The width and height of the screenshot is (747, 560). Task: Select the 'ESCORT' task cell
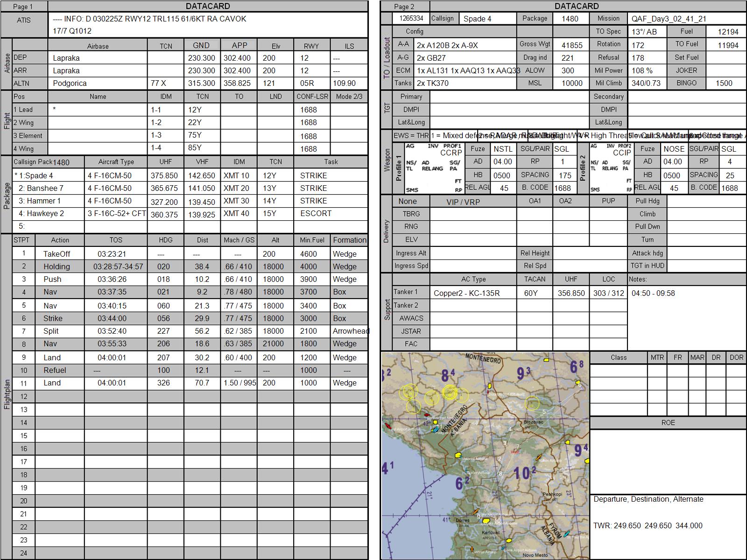(331, 213)
